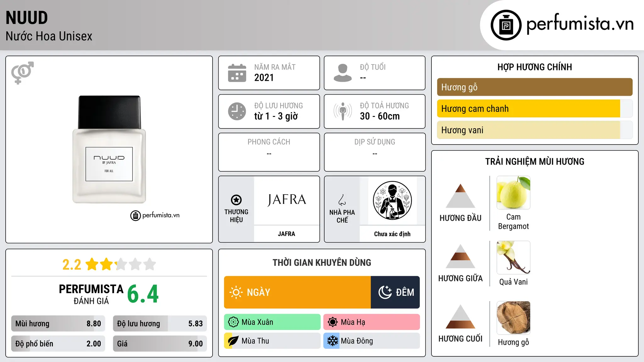Click the moon icon in the Đêm bar

385,292
